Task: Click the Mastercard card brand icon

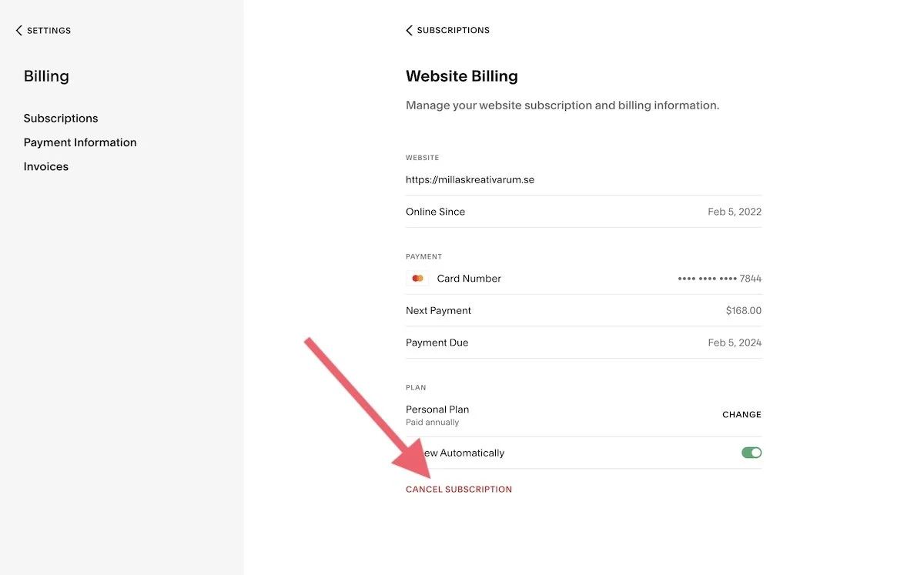Action: click(417, 278)
